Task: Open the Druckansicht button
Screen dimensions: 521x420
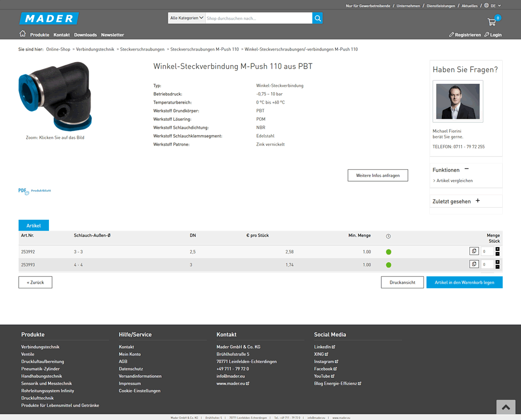Action: 402,282
